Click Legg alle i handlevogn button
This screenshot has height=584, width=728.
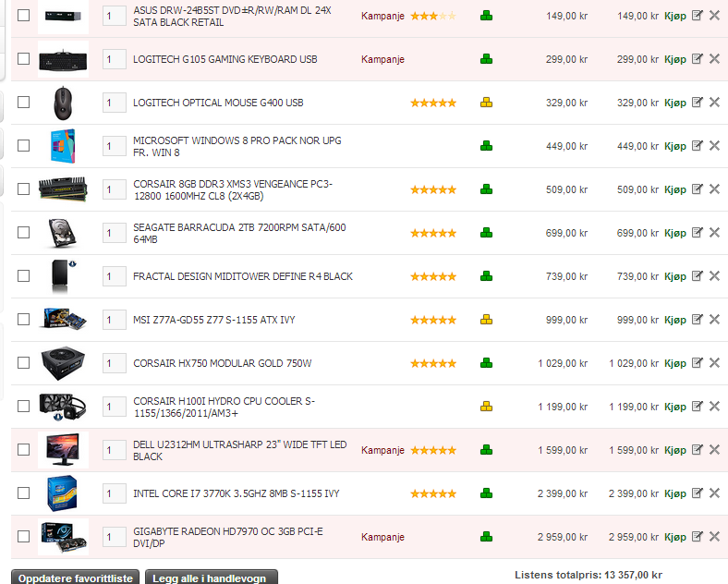point(212,578)
